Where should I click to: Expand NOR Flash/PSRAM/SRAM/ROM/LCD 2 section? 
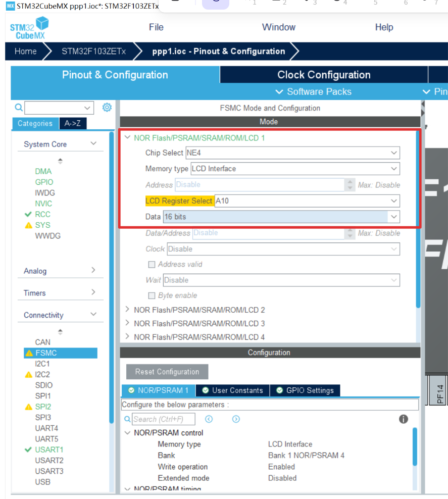coord(127,309)
